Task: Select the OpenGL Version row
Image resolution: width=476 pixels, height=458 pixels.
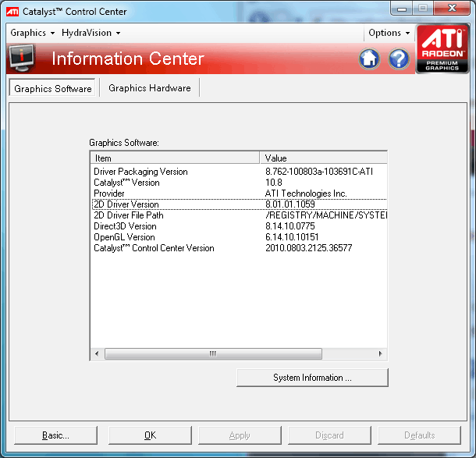Action: (240, 237)
